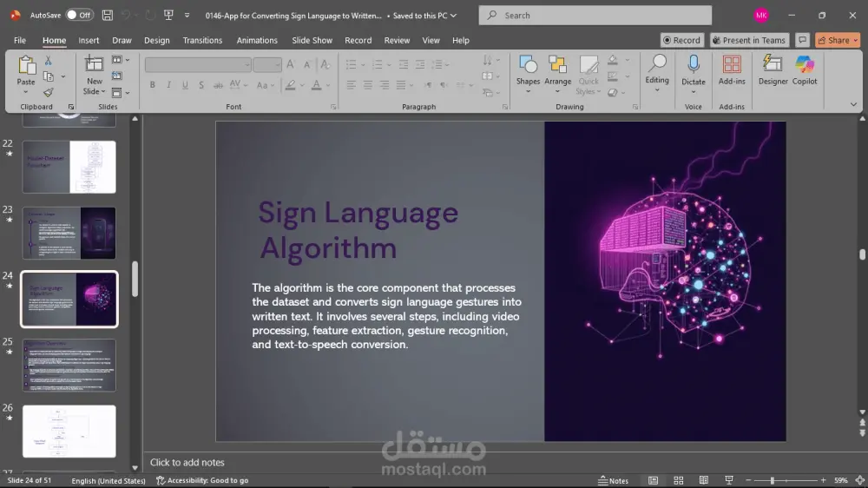868x488 pixels.
Task: Toggle Center text alignment
Action: coord(367,85)
